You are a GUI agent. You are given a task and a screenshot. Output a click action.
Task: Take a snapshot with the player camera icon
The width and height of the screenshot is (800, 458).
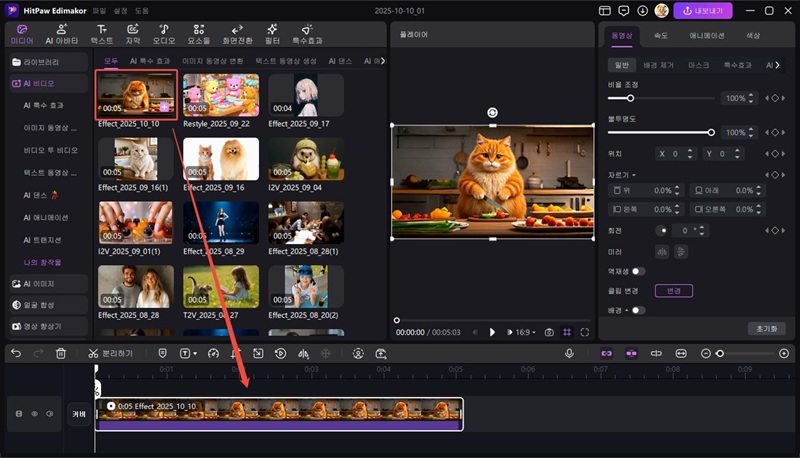coord(551,332)
